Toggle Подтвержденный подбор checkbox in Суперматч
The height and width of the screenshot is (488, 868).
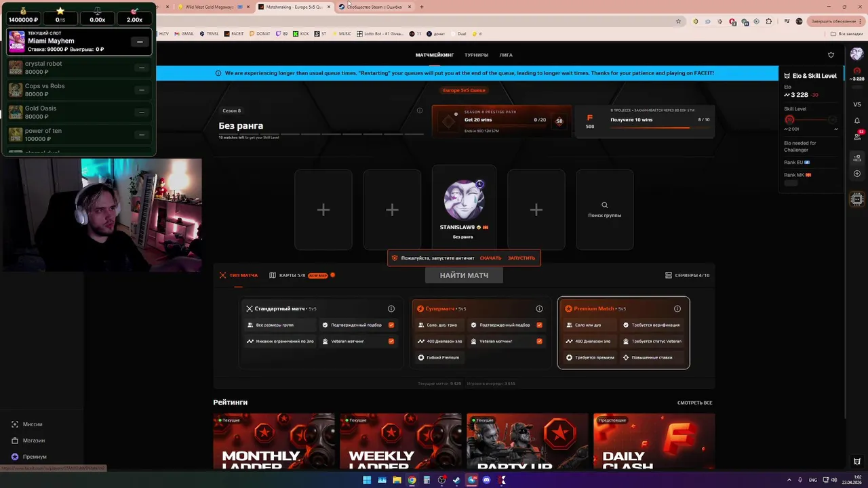[x=539, y=325]
